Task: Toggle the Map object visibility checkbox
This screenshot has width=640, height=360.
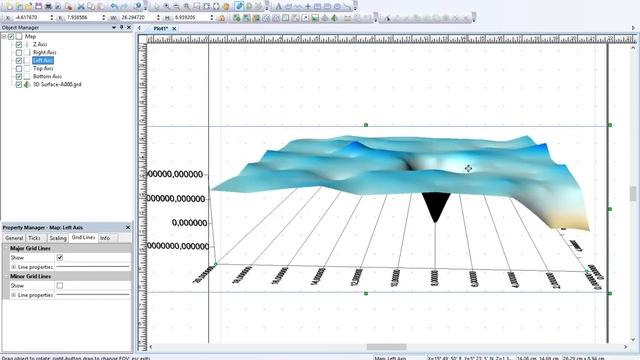Action: [11, 36]
